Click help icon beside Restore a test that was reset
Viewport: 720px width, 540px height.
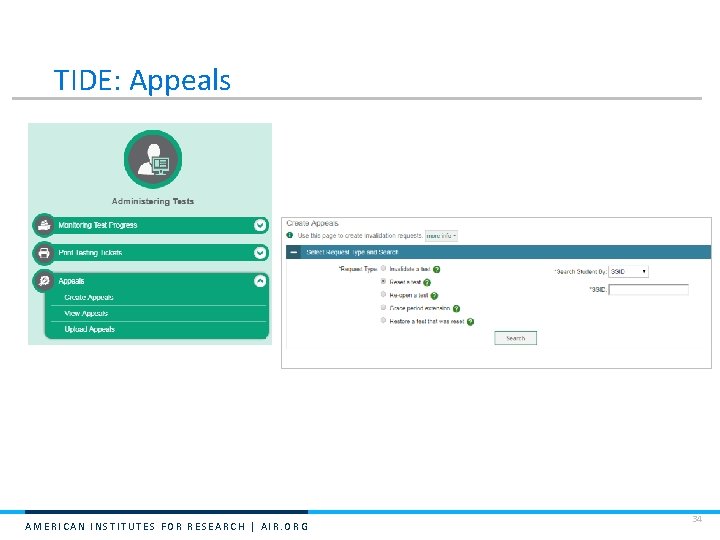470,322
